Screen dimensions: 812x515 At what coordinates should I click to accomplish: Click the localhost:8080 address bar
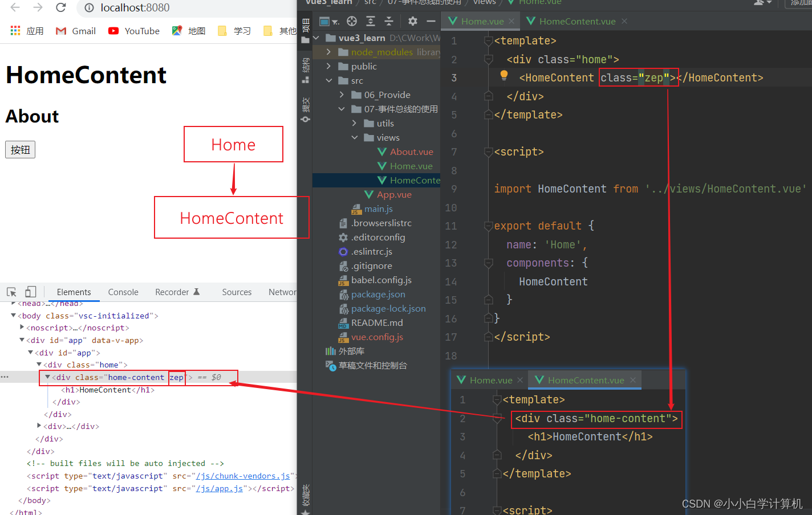[x=135, y=8]
